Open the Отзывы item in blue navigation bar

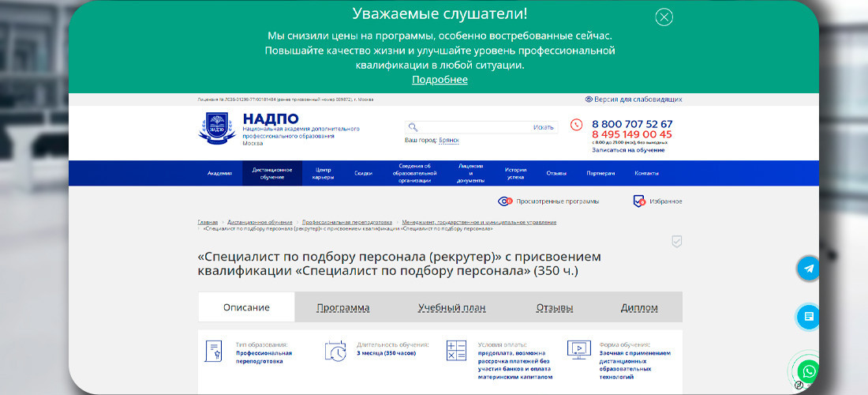pos(556,173)
